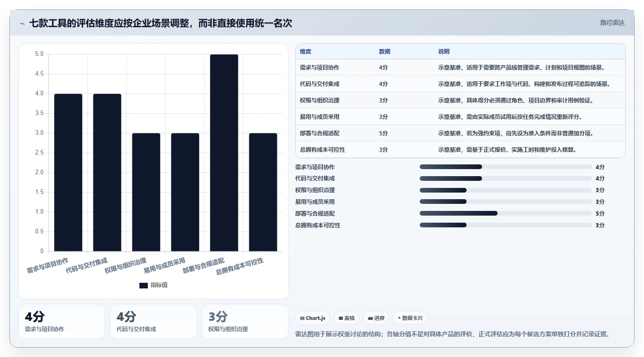Click the 路径雷达 label in header
Image resolution: width=644 pixels, height=357 pixels.
point(612,23)
